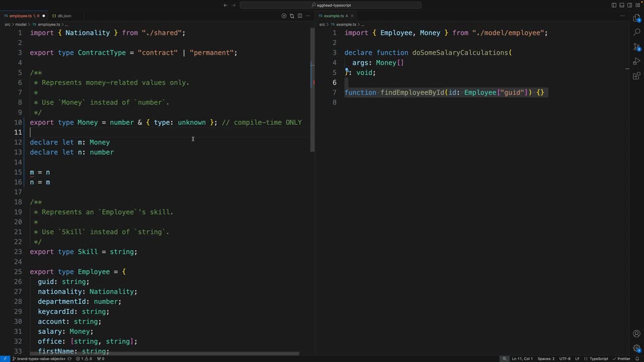
Task: Split the left editor
Action: tap(300, 16)
